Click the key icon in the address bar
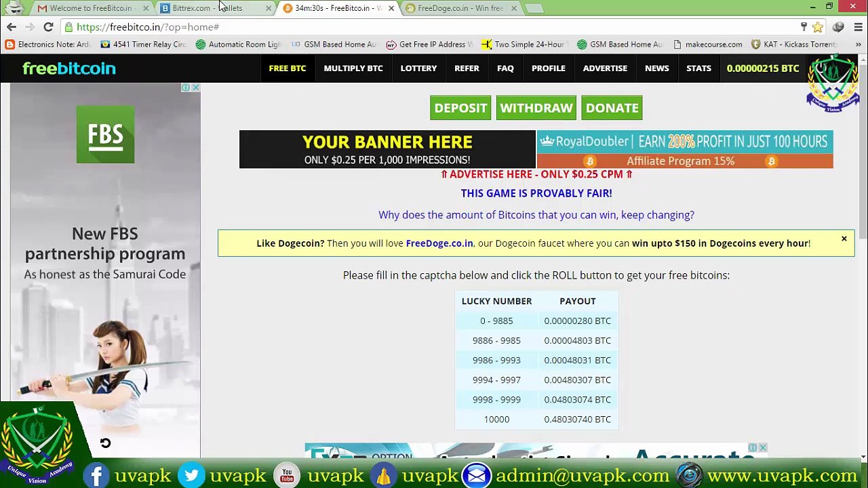Screen dimensions: 868x488 804,27
